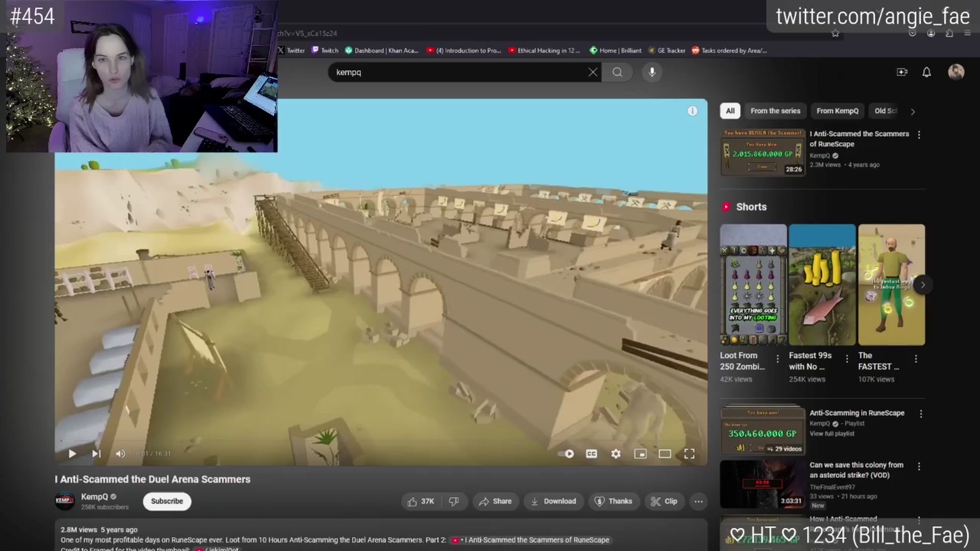Image resolution: width=980 pixels, height=551 pixels.
Task: Seek using the video progress bar
Action: coord(381,442)
